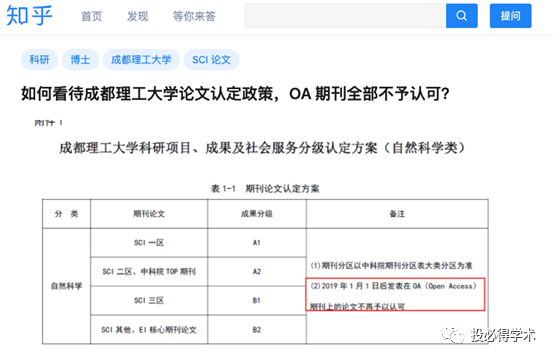
Task: Click the A2 grade cell
Action: tap(257, 271)
